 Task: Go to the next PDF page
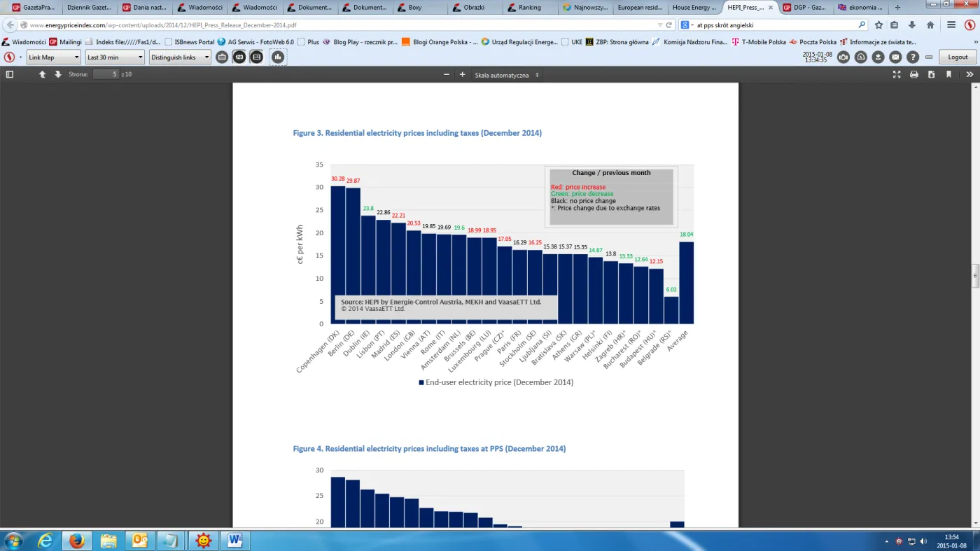(x=57, y=74)
